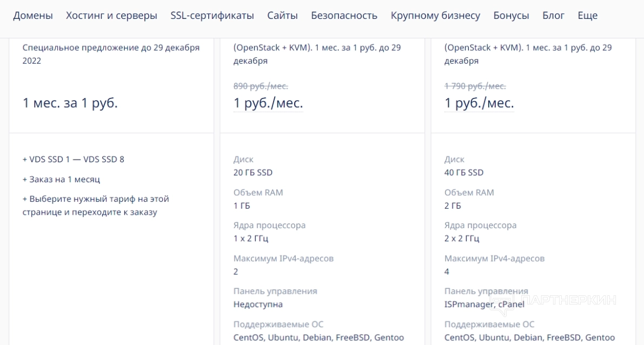Expand the Еще menu
Screen dimensions: 644x345
[587, 16]
